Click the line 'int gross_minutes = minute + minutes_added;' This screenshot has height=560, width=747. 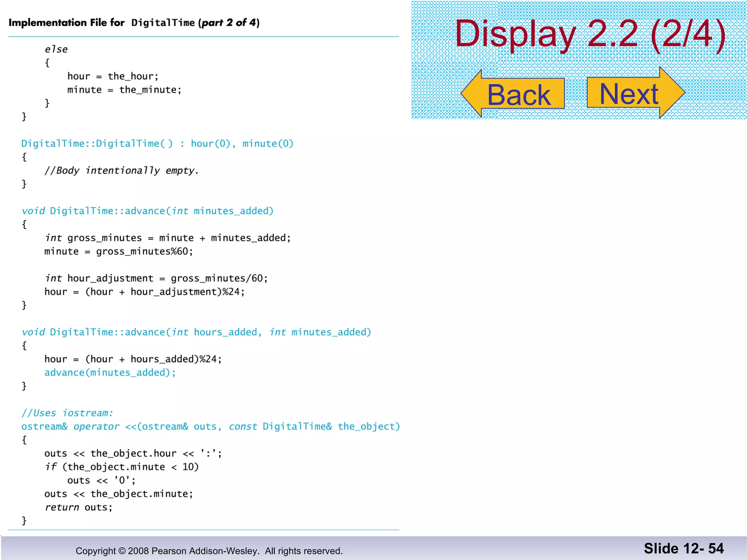[x=167, y=238]
